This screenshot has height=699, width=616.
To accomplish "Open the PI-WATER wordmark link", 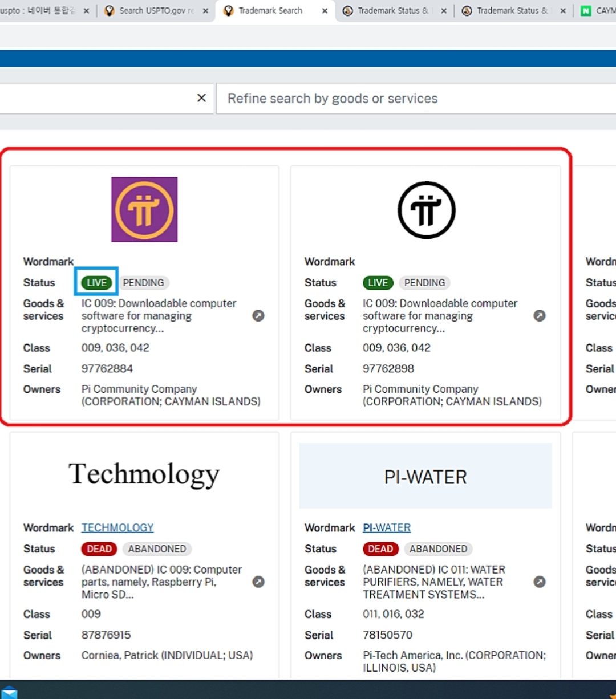I will click(387, 528).
